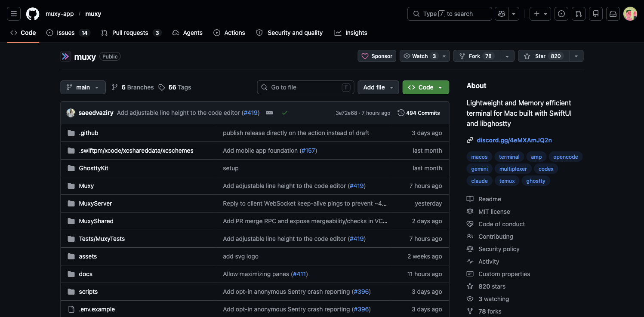Select the multiplexer topic tag

click(513, 169)
